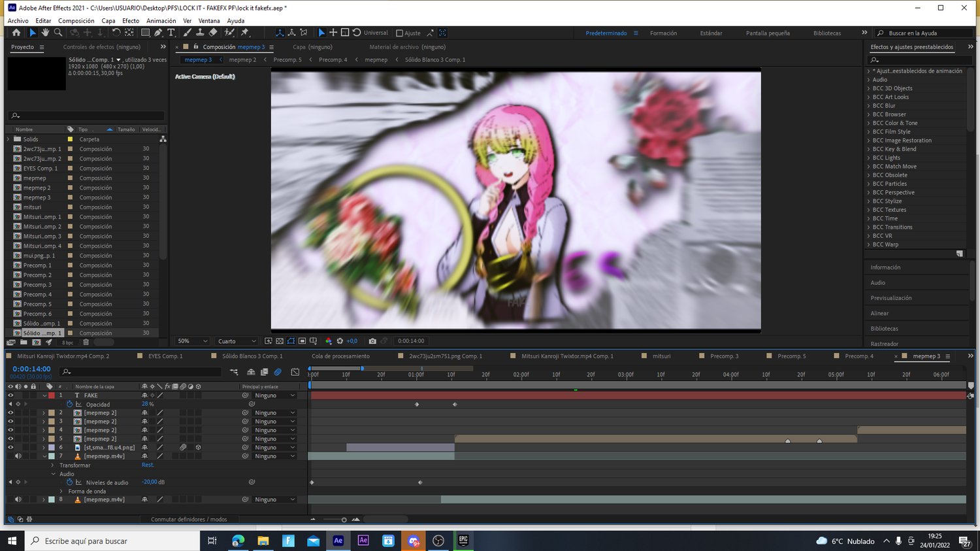The height and width of the screenshot is (551, 980).
Task: Open the Cuarto resolution dropdown
Action: click(237, 341)
